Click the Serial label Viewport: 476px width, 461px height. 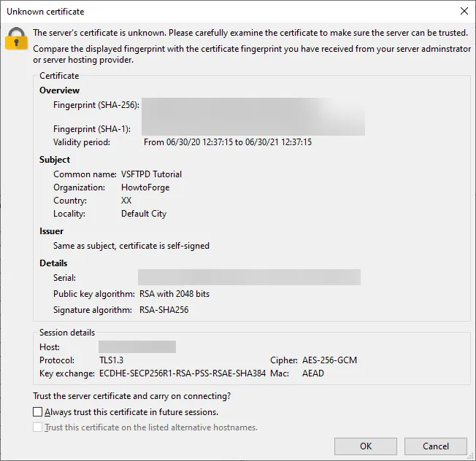(65, 278)
